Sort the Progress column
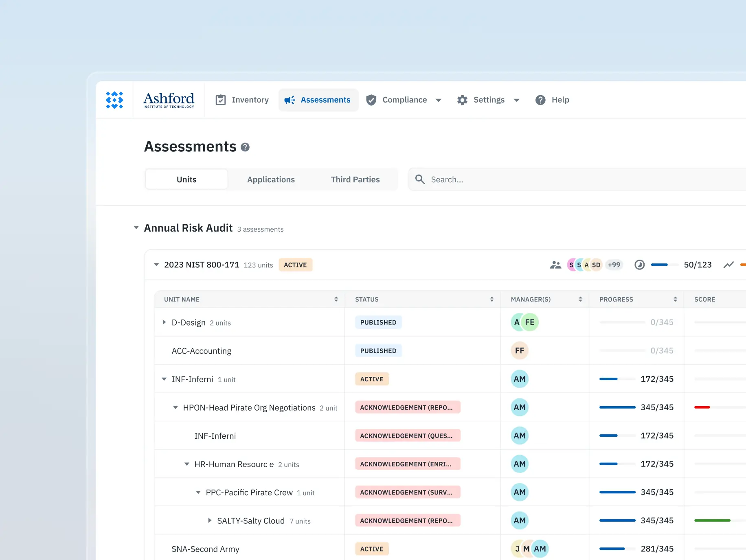Image resolution: width=746 pixels, height=560 pixels. 675,300
